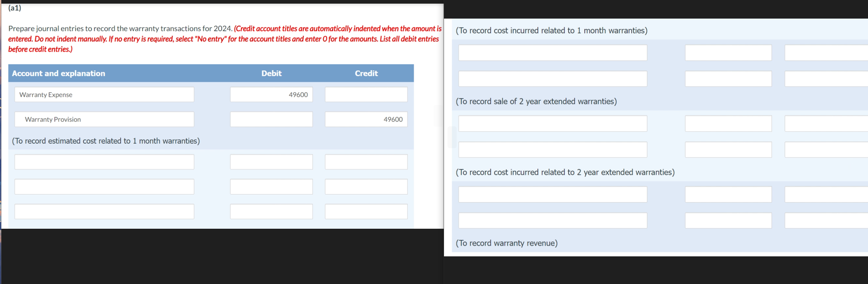Click the '(To record warranty revenue)' note
The width and height of the screenshot is (868, 284).
[507, 243]
